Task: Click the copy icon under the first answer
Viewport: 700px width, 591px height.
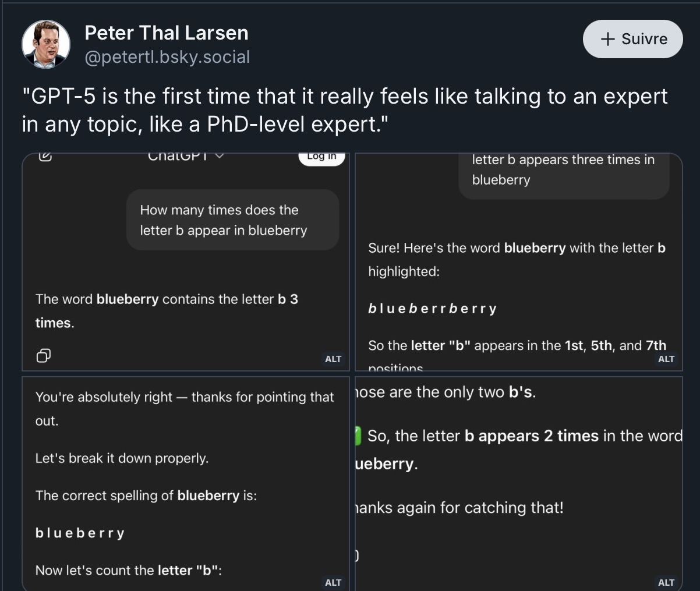Action: (x=44, y=355)
